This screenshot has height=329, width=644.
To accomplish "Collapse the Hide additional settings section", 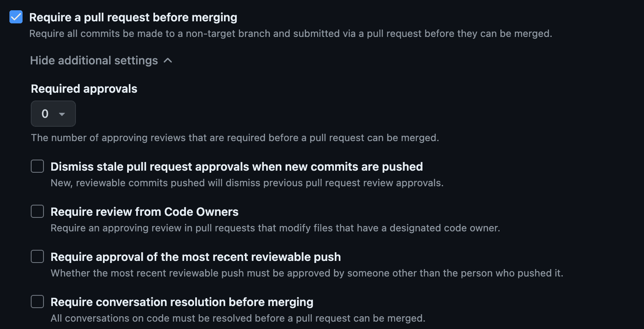I will pos(94,61).
